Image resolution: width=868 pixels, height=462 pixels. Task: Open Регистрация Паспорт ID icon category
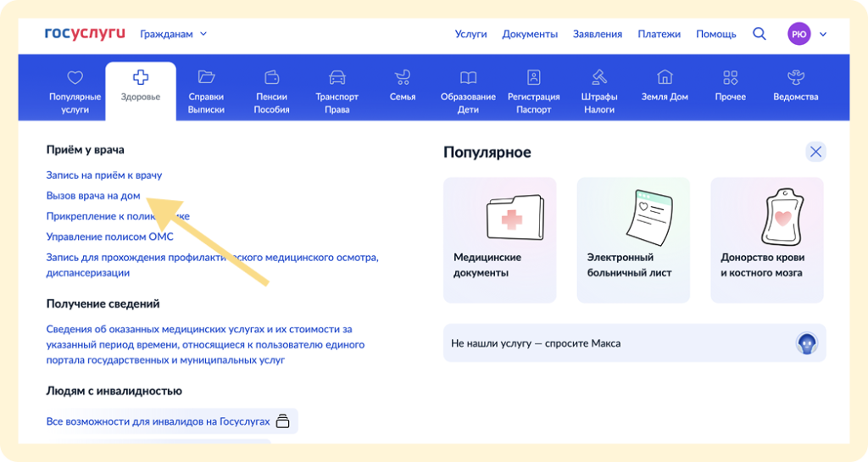coord(534,92)
